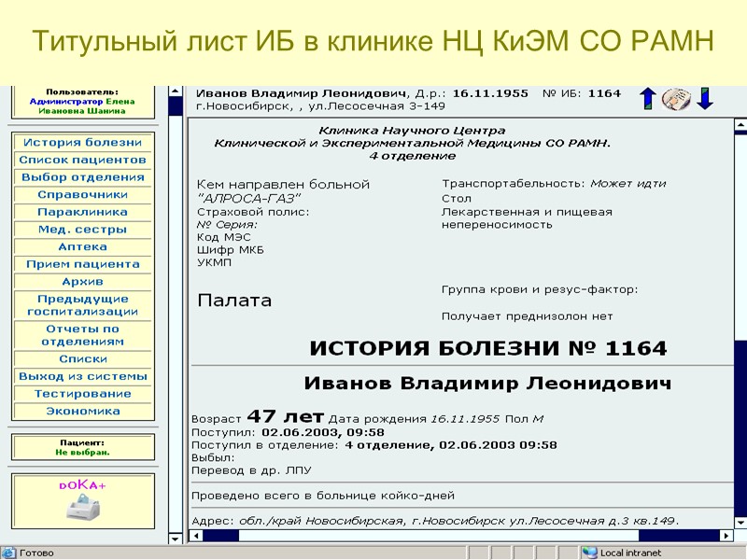
Task: Open Отчеты по отделениям link
Action: [x=83, y=335]
